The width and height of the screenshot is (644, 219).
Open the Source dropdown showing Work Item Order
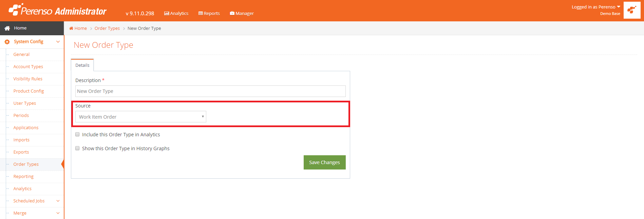coord(141,117)
